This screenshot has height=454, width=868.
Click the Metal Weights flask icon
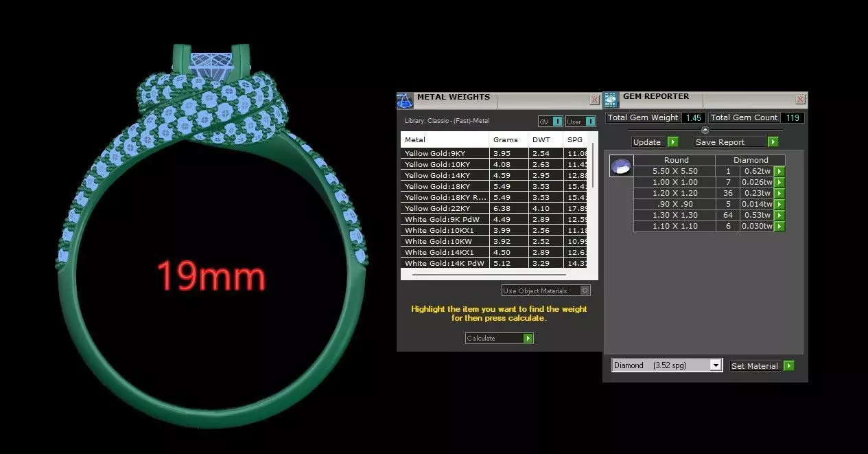[405, 100]
